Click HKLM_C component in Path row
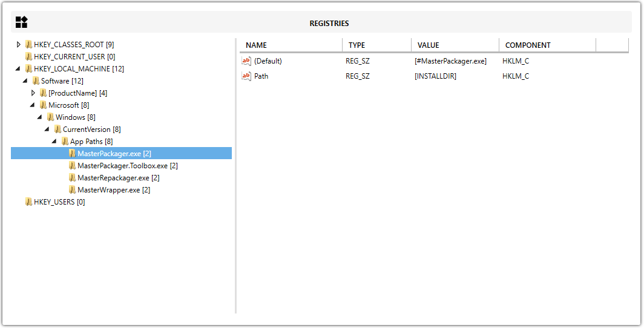This screenshot has width=644, height=328. point(516,76)
